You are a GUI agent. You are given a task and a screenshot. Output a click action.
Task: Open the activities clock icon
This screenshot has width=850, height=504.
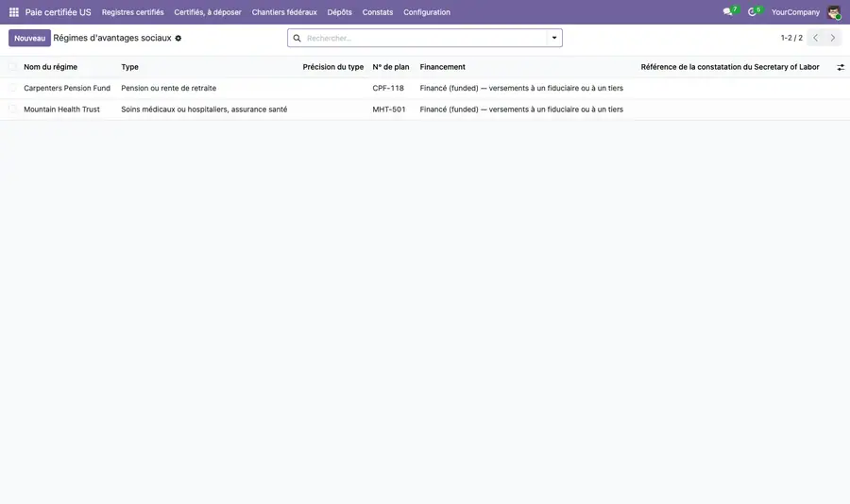(752, 12)
